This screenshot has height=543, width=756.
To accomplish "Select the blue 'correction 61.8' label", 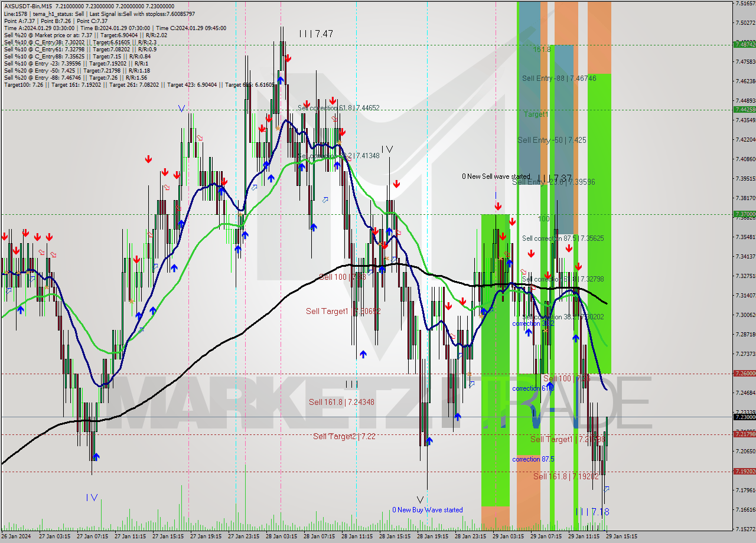I will point(533,388).
